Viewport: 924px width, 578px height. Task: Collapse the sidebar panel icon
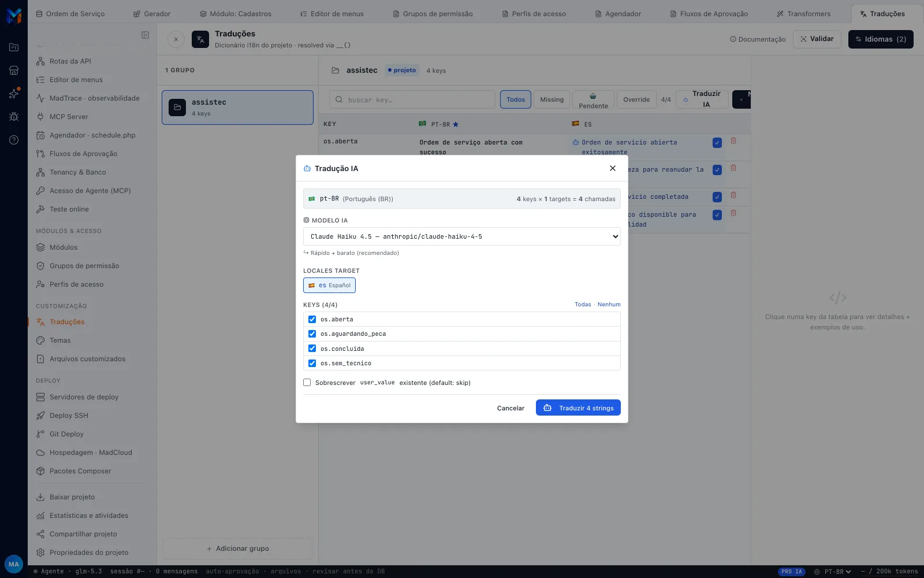pyautogui.click(x=145, y=35)
